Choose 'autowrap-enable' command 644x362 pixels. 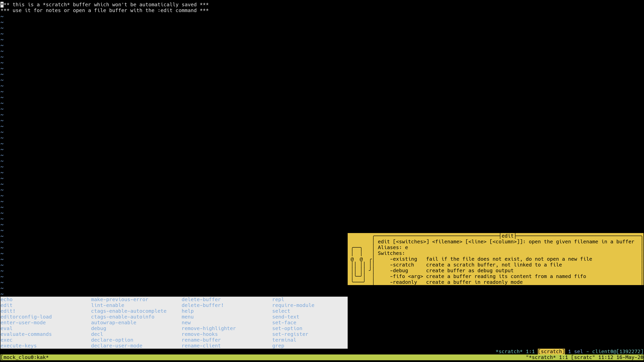coord(114,323)
